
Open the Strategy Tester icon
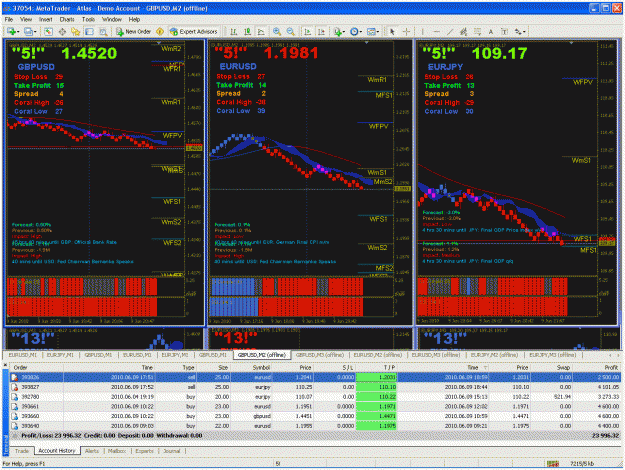tap(103, 31)
